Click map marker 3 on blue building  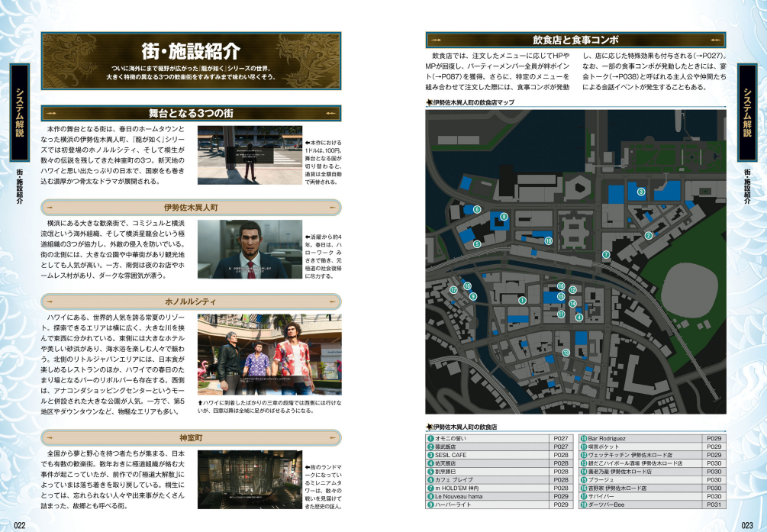point(641,192)
